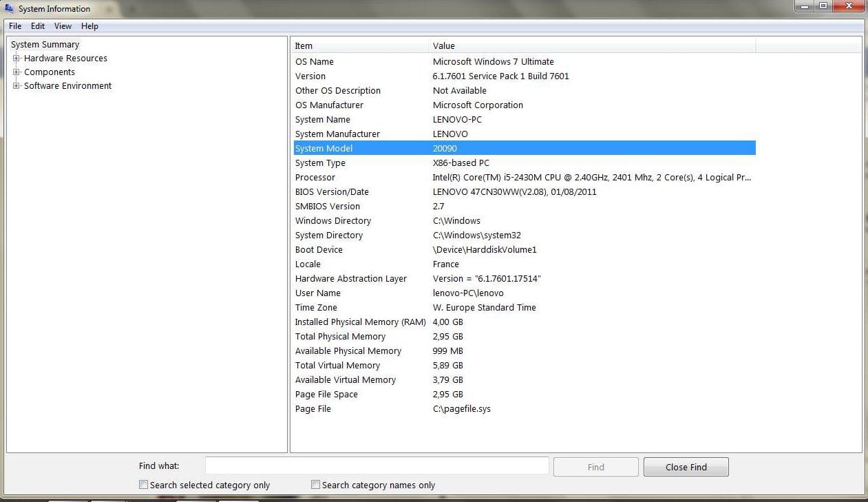
Task: Select 'Installed Physical Memory (RAM)' row
Action: coord(525,322)
